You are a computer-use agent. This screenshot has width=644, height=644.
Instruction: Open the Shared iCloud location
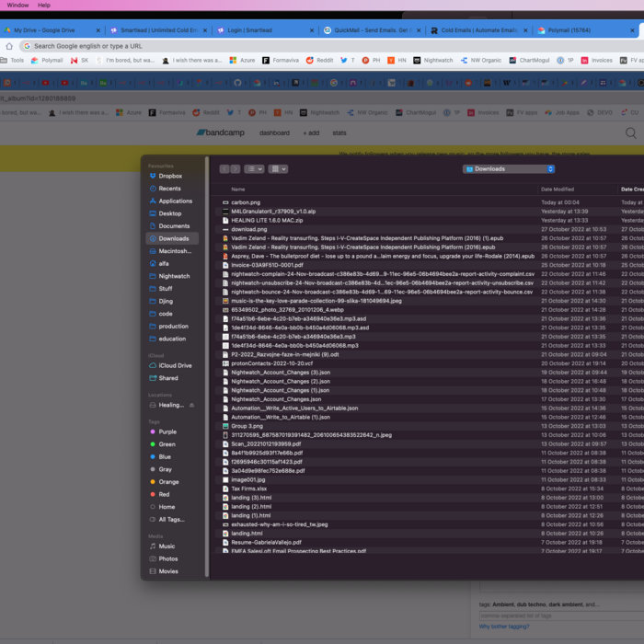pos(168,378)
